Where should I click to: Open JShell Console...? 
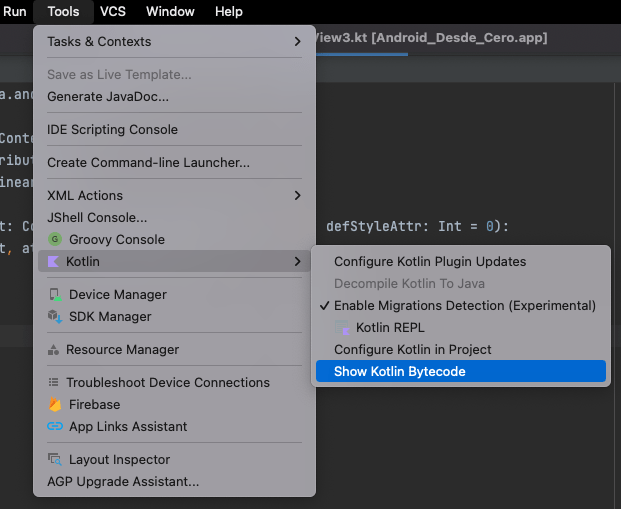tap(174, 217)
